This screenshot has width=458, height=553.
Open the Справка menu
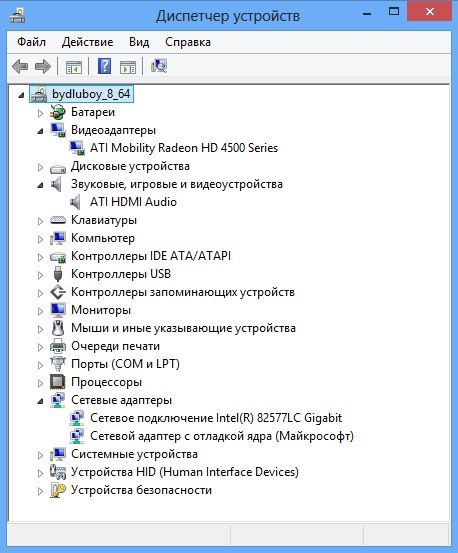[188, 42]
